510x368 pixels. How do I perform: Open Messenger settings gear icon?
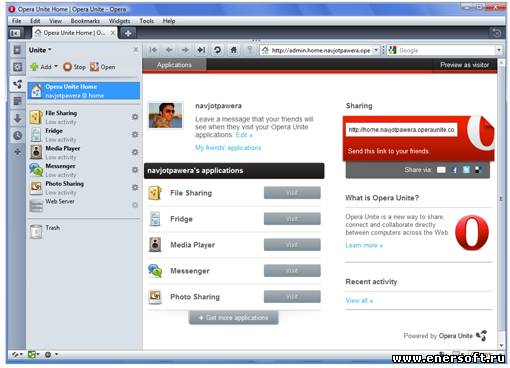pyautogui.click(x=135, y=170)
